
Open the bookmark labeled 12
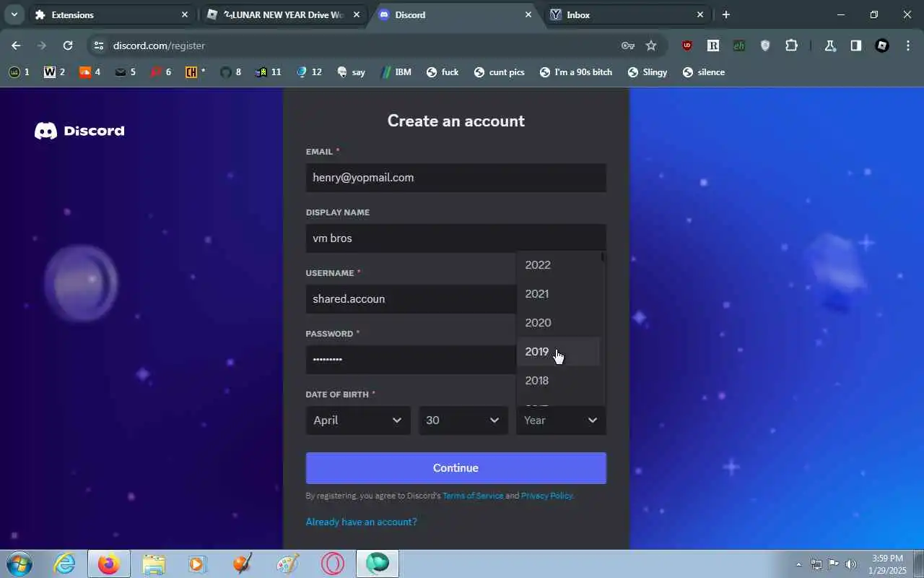(308, 72)
